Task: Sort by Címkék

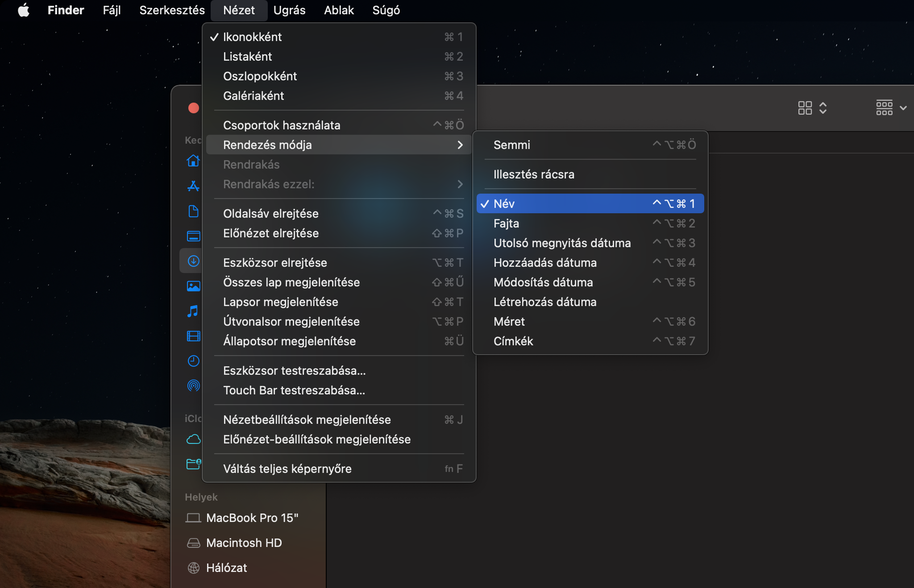Action: [590, 341]
